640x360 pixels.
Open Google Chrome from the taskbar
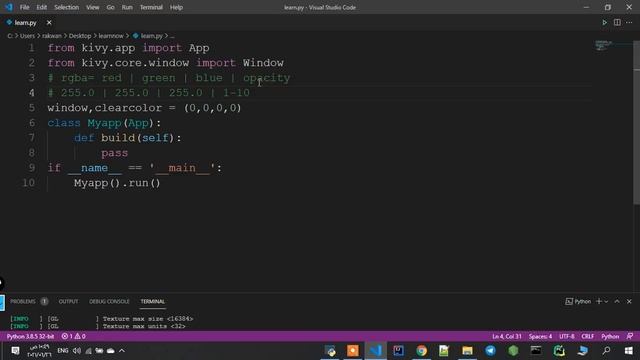(x=422, y=351)
